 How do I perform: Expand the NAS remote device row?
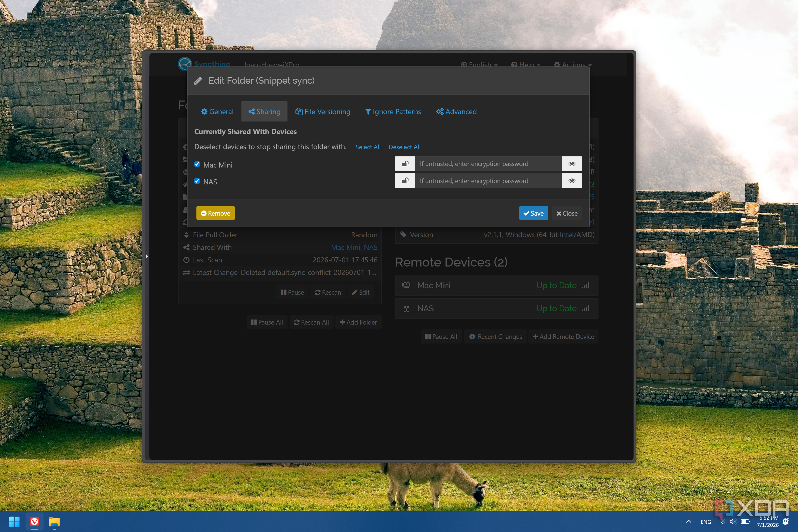pos(496,308)
